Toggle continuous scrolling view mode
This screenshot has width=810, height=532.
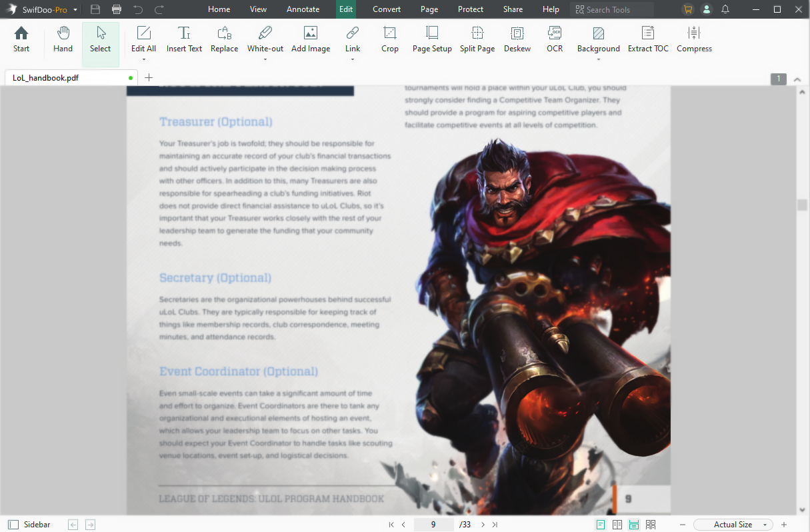coord(634,525)
